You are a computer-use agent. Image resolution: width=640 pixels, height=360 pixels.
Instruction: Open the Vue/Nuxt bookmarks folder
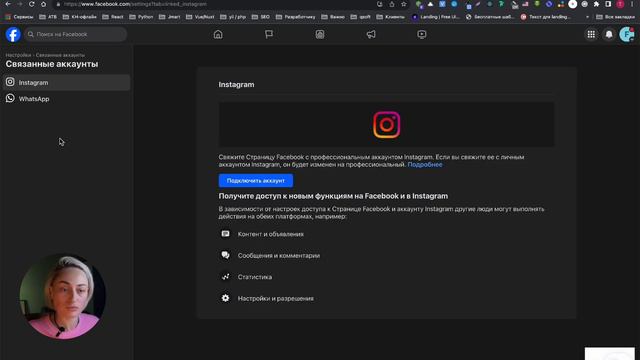(200, 17)
